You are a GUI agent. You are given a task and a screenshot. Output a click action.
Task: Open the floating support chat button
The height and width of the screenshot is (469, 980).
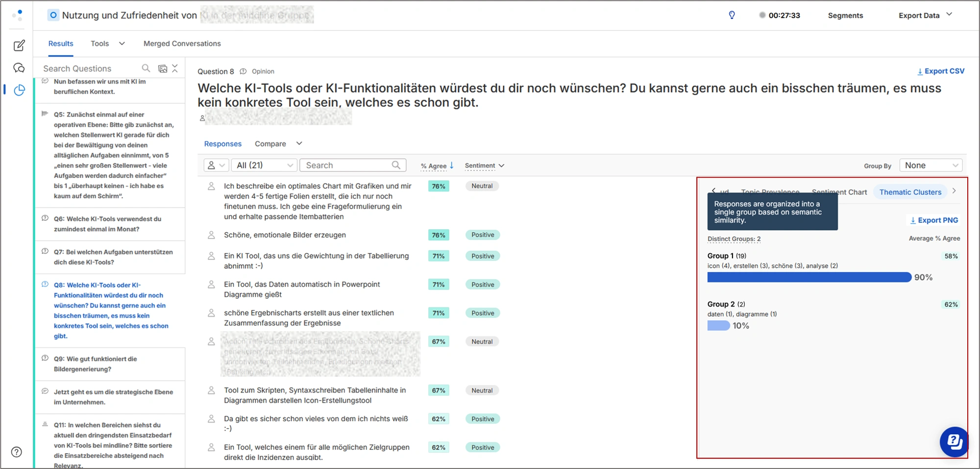point(954,442)
